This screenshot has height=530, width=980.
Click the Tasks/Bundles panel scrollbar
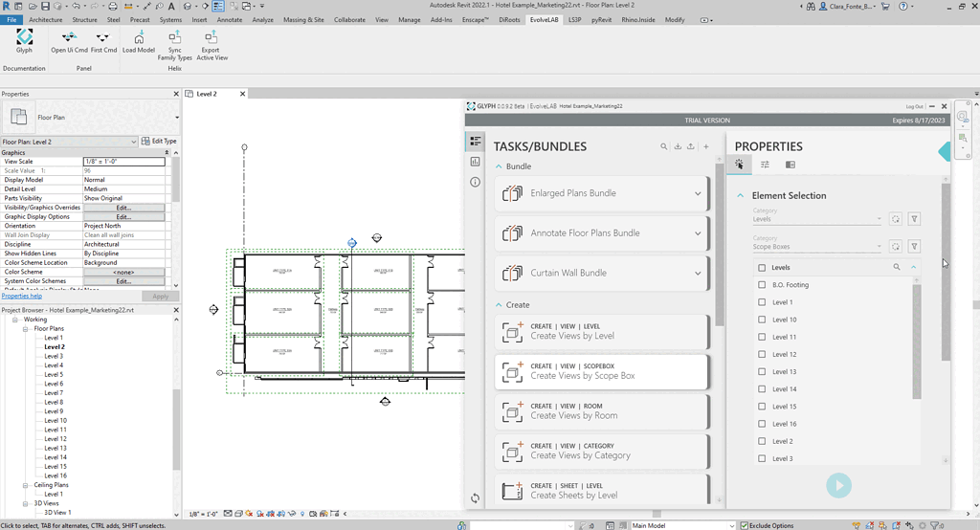tap(719, 244)
